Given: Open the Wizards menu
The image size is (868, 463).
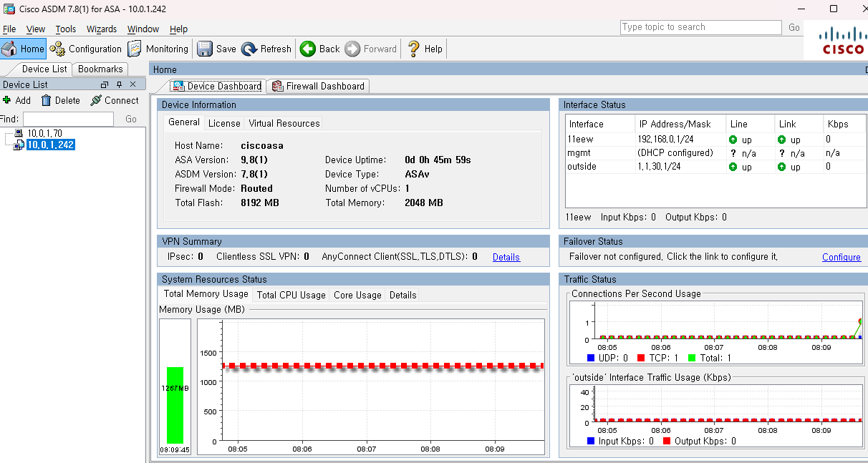Looking at the screenshot, I should [x=102, y=29].
